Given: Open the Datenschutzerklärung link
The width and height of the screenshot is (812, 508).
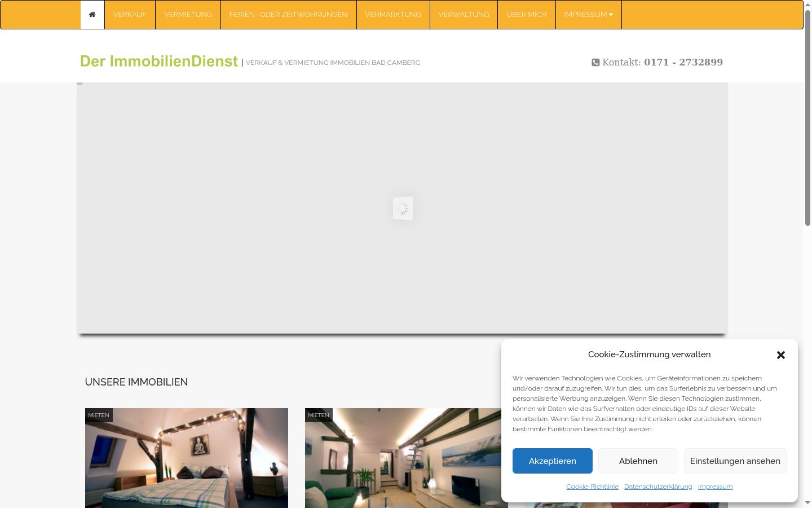Looking at the screenshot, I should [658, 487].
